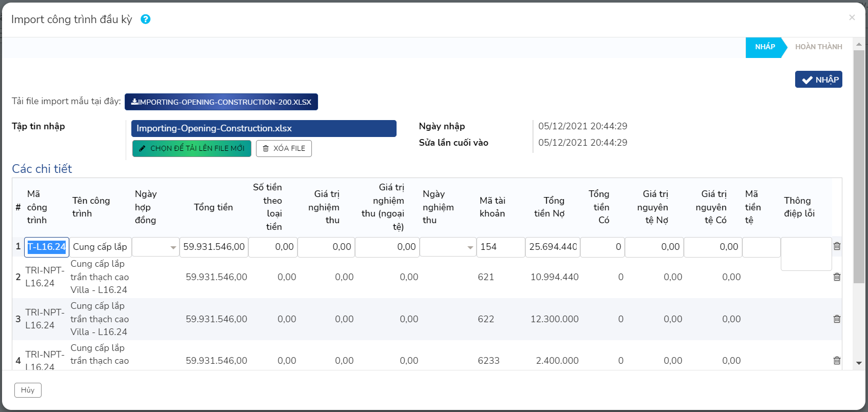Edit Giá trị nghiệm thu (ngoại tệ) field row 1

(x=387, y=247)
